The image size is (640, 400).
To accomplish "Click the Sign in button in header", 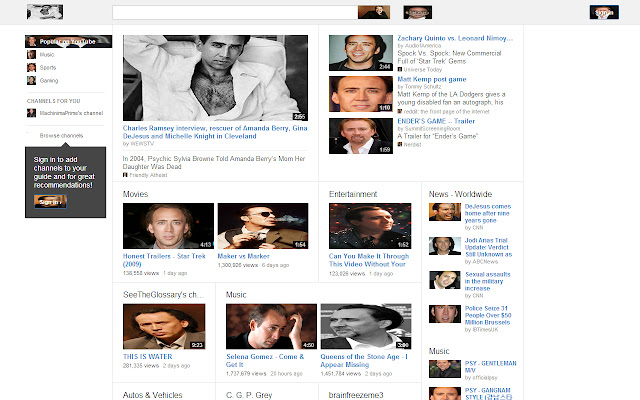I will [604, 12].
